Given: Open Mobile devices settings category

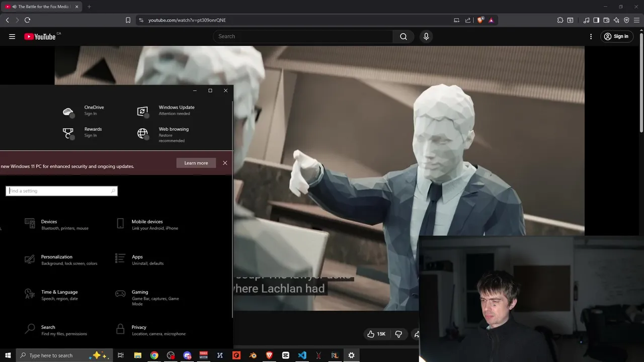Looking at the screenshot, I should (147, 224).
